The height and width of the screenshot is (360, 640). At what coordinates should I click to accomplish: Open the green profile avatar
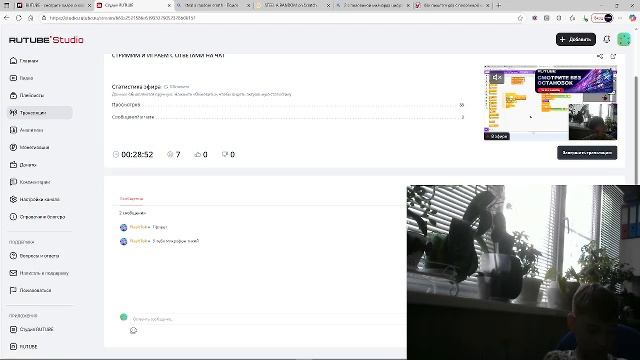pos(624,40)
